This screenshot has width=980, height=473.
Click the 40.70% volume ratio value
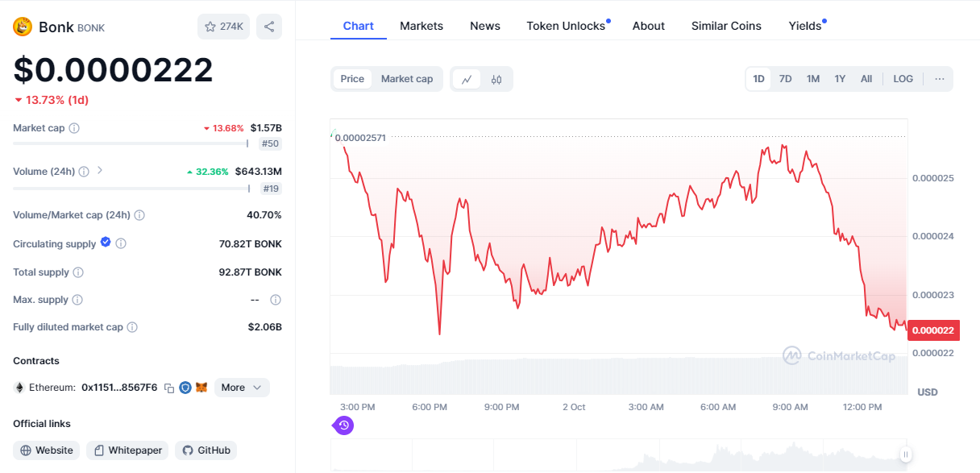click(264, 215)
